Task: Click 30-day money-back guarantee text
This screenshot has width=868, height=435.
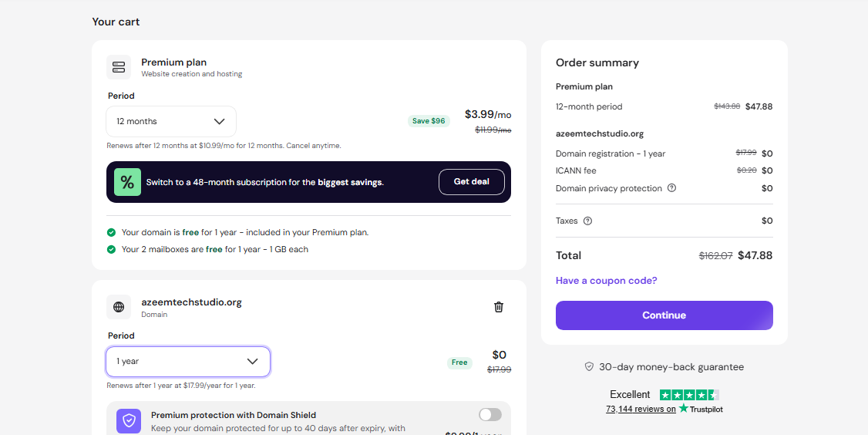Action: pos(671,367)
